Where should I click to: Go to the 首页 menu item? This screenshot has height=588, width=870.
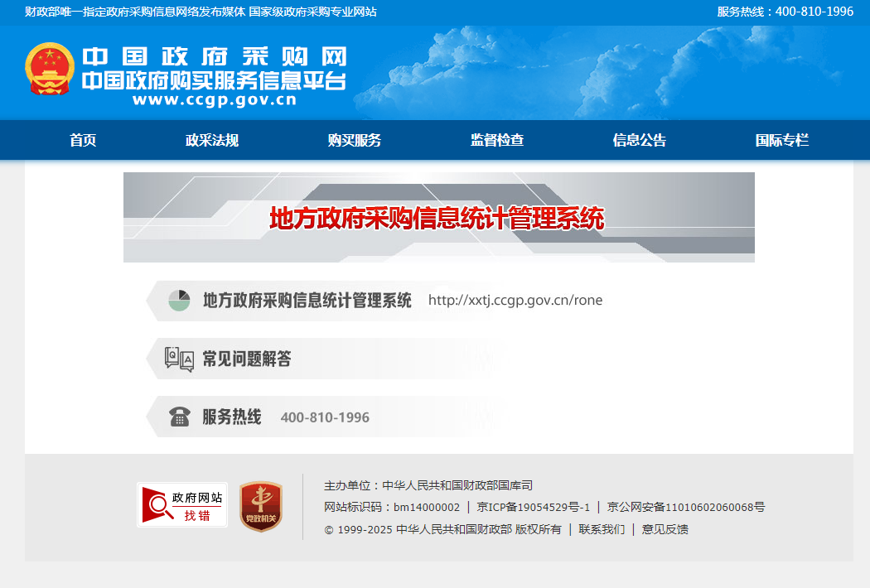click(x=83, y=140)
